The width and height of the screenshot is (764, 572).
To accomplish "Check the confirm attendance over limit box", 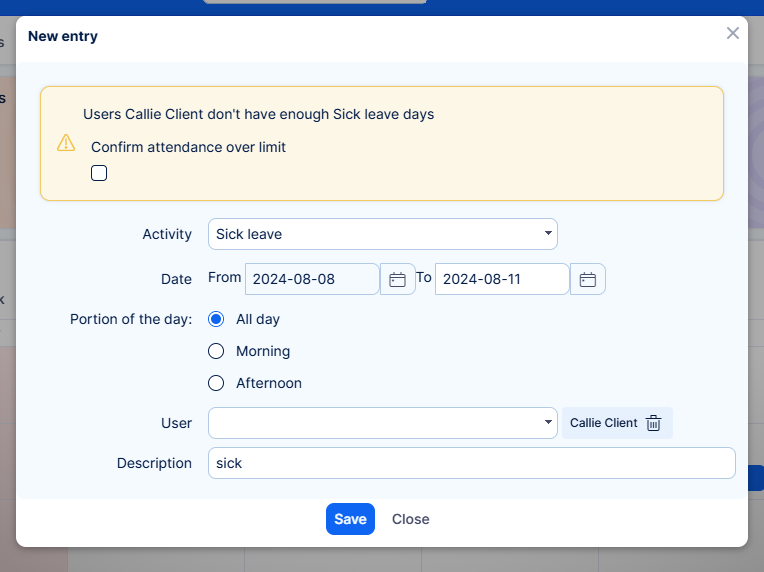I will point(99,173).
